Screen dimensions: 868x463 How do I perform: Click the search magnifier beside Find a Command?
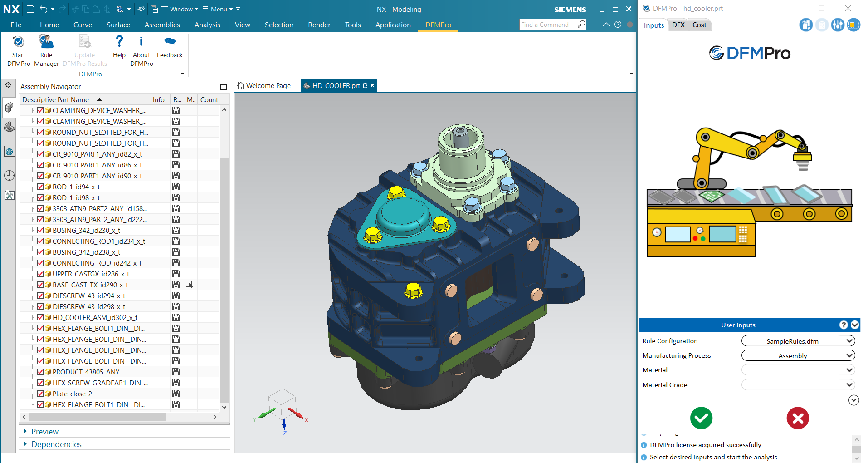[x=581, y=24]
